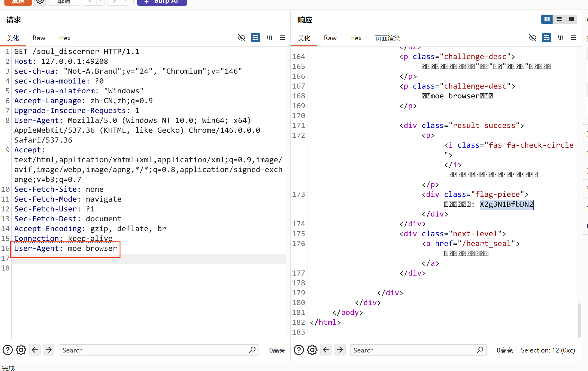Click the Burp AI button

click(162, 2)
